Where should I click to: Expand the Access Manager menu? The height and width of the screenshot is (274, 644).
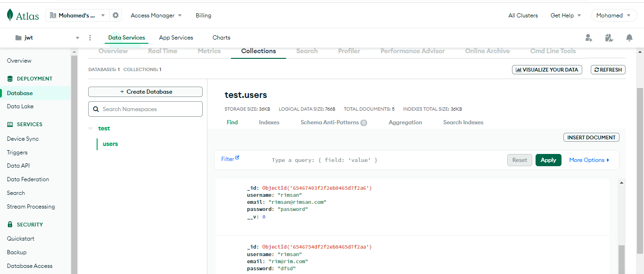(x=156, y=16)
